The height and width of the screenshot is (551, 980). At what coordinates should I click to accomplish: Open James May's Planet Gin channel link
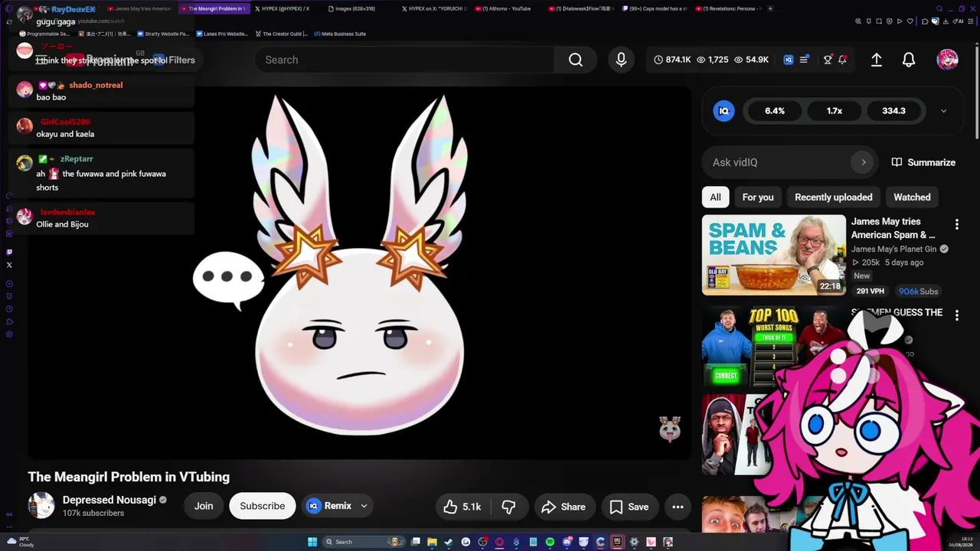(895, 249)
